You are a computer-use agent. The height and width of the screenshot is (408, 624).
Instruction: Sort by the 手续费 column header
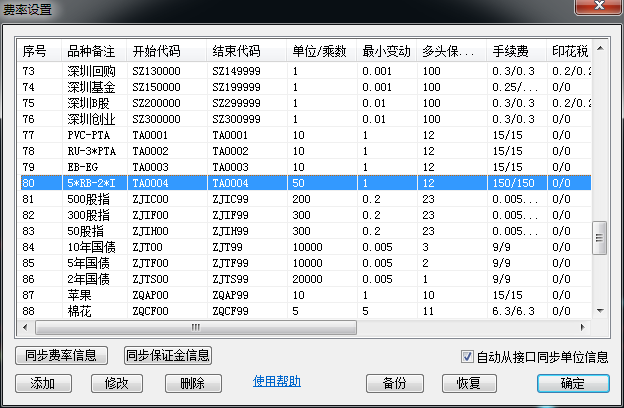[516, 51]
